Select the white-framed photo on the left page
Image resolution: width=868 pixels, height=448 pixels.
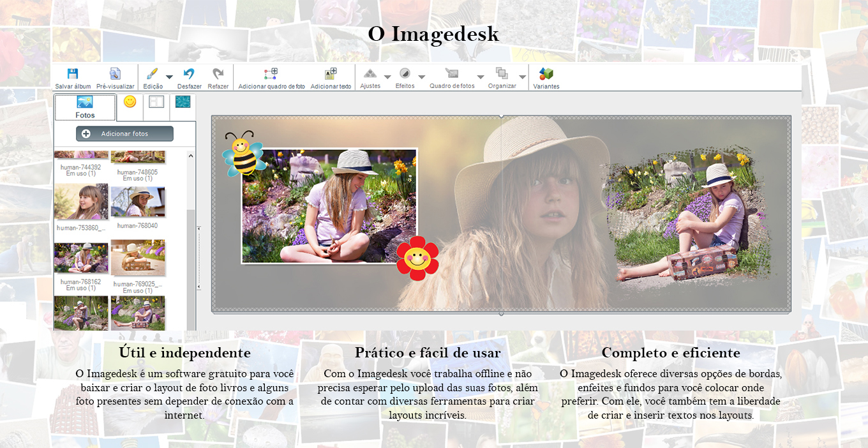click(x=329, y=205)
